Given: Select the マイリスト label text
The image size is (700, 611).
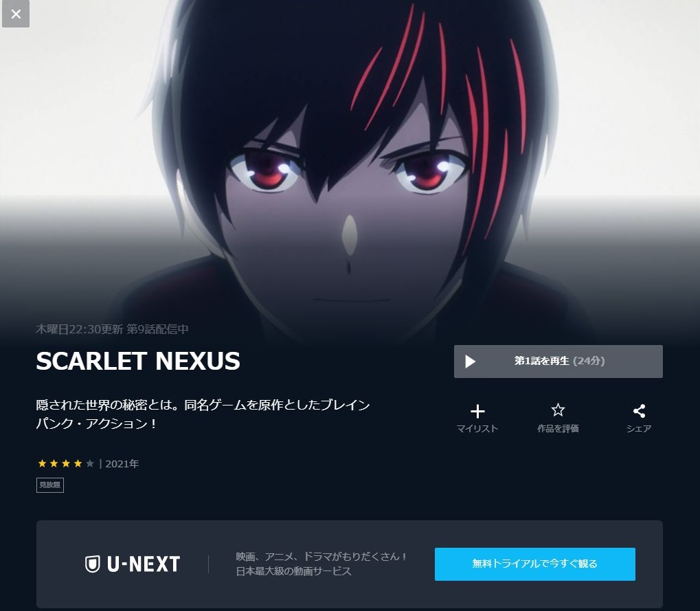Looking at the screenshot, I should (x=477, y=429).
